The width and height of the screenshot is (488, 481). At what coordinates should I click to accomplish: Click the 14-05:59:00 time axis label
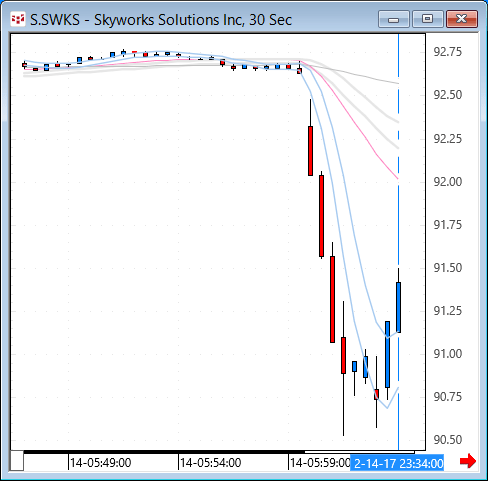pyautogui.click(x=320, y=463)
